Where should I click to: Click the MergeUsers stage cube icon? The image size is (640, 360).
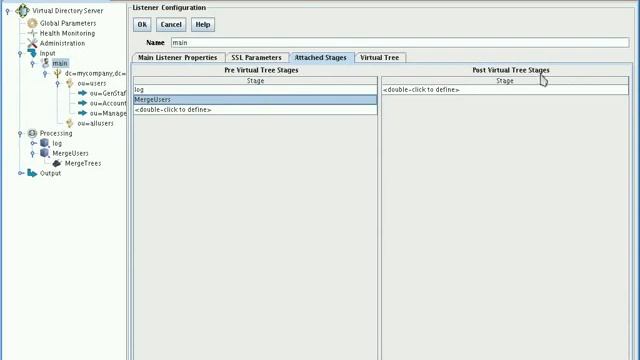44,153
